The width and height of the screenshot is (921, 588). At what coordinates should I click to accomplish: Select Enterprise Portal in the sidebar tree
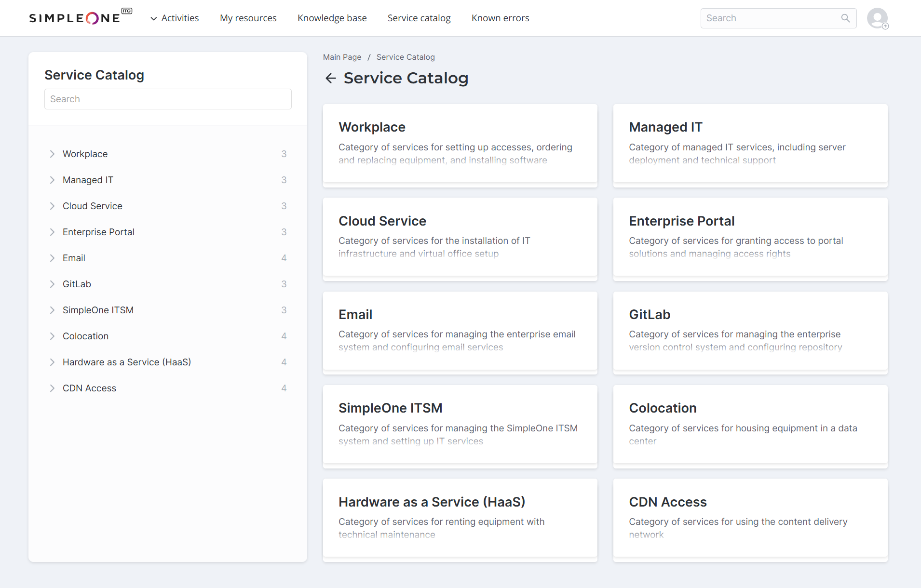(98, 232)
